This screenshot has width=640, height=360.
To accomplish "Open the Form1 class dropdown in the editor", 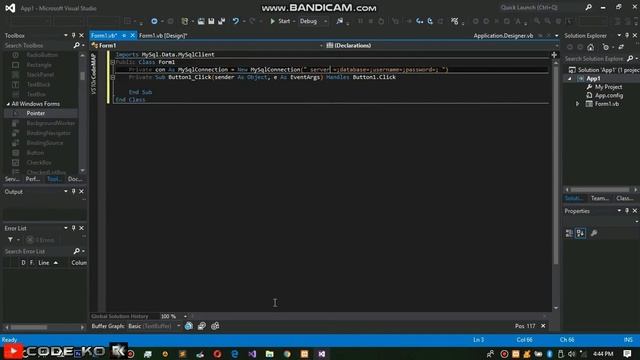I will coord(207,45).
